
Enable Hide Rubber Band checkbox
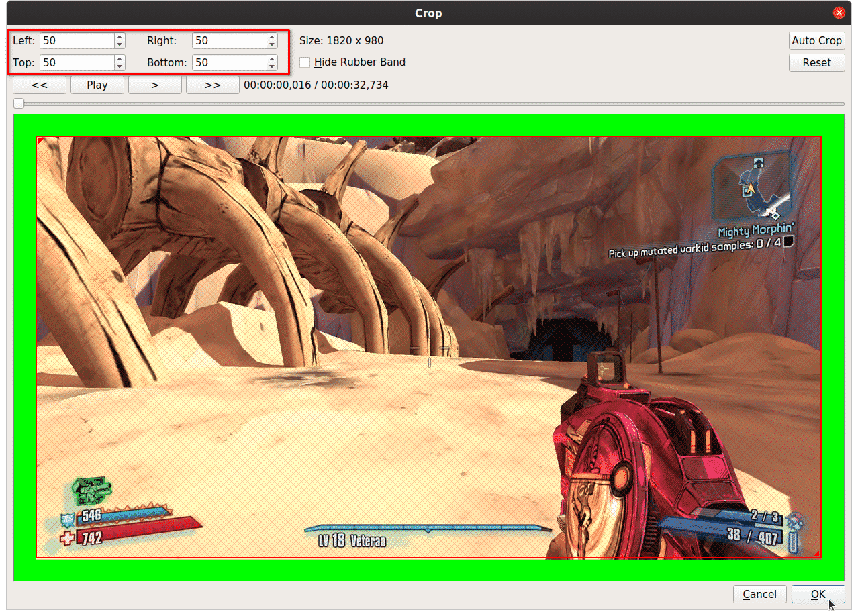pos(305,62)
